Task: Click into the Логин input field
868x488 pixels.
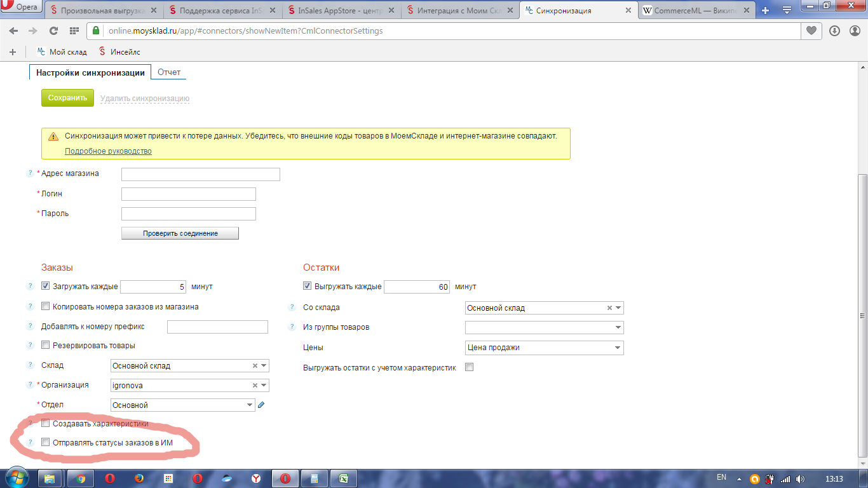Action: [189, 194]
